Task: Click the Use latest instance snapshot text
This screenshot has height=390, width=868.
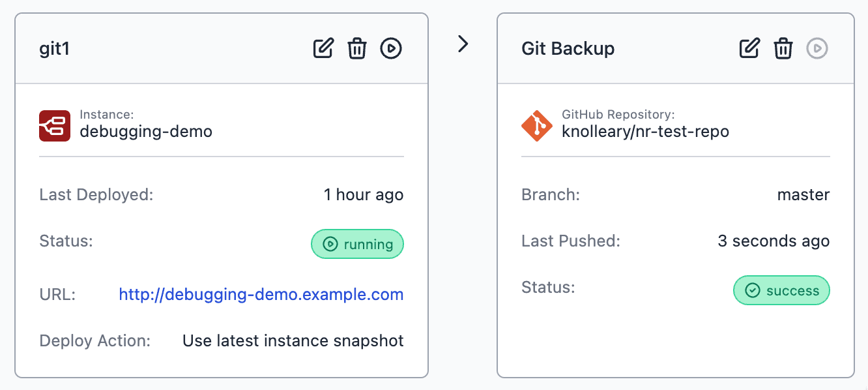Action: click(293, 340)
